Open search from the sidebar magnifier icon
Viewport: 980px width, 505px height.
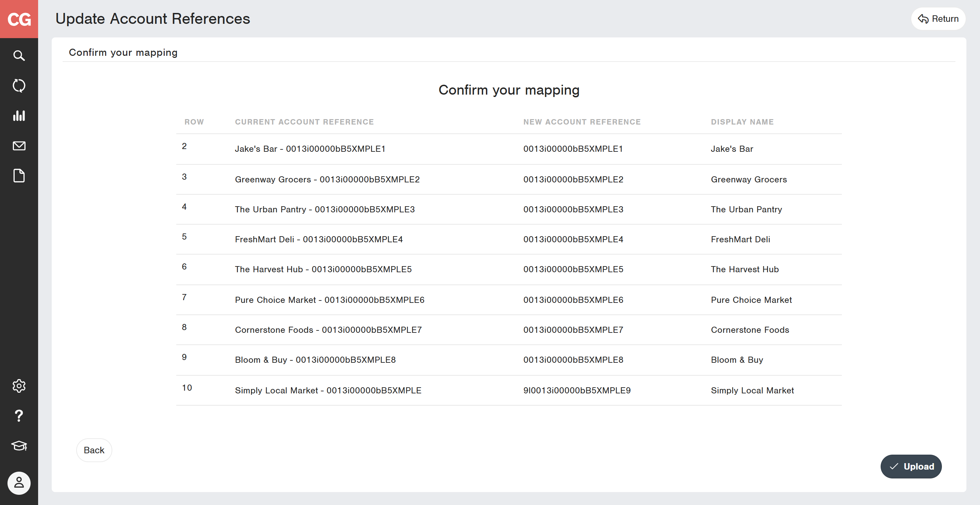tap(19, 56)
